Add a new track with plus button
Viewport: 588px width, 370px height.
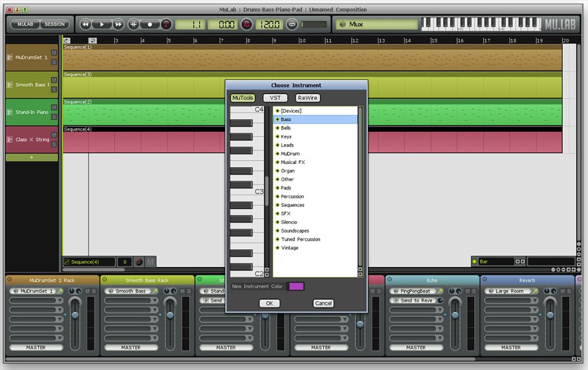(32, 157)
